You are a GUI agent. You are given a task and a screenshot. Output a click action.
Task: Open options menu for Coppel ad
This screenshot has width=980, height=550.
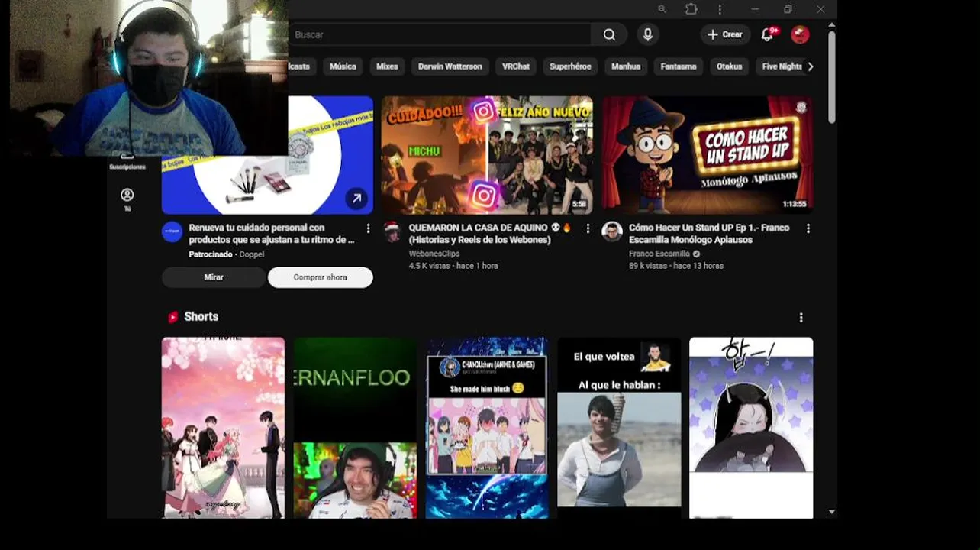coord(368,228)
